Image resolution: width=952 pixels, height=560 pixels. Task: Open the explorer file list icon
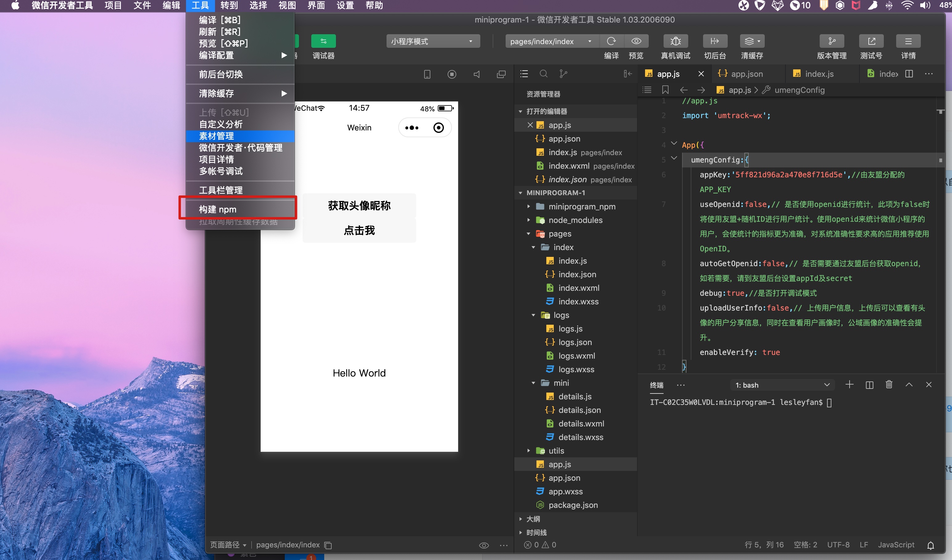click(x=524, y=74)
